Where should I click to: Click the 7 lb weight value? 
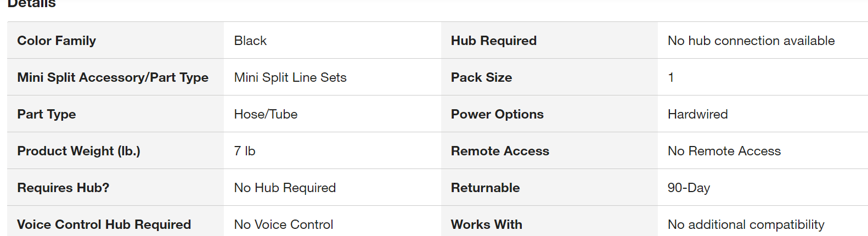coord(245,151)
